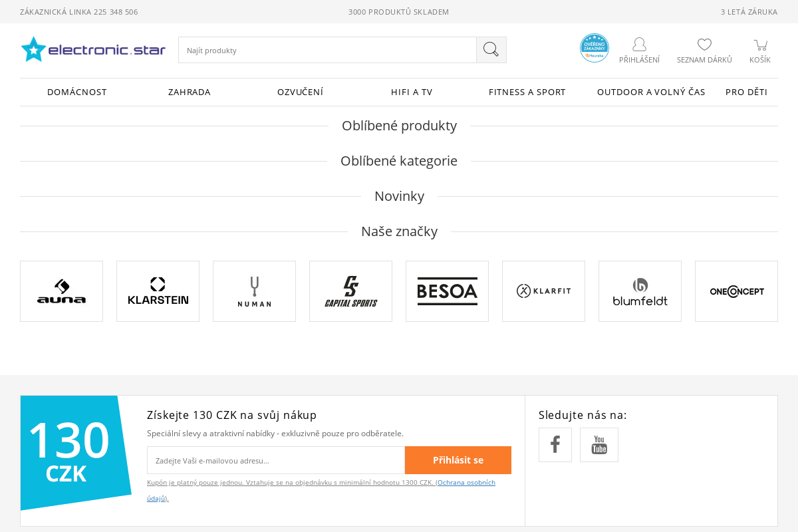Open the Domácnost menu category
Viewport: 798px width, 532px height.
point(77,92)
